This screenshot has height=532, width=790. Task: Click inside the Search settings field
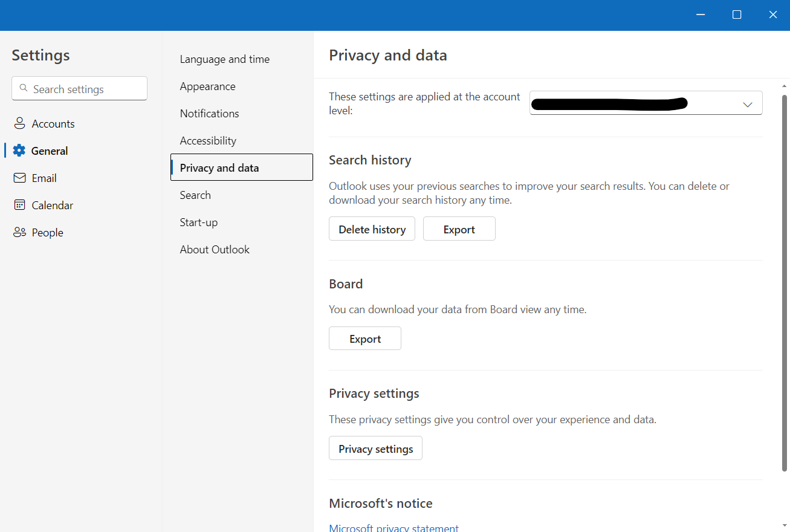[x=79, y=88]
